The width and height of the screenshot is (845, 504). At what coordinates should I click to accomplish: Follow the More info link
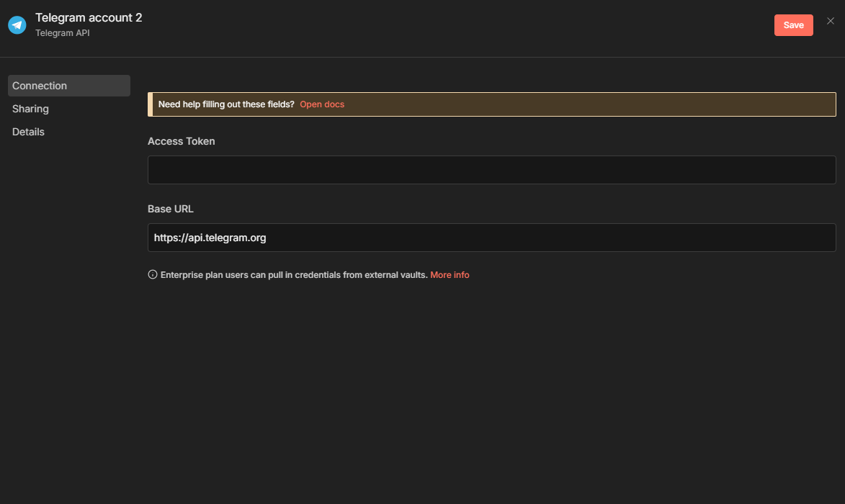[x=450, y=275]
